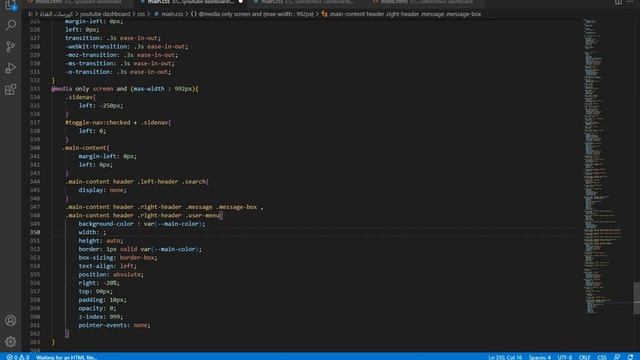640x360 pixels.
Task: Click the '.sidenav{' line 334
Action: point(80,97)
